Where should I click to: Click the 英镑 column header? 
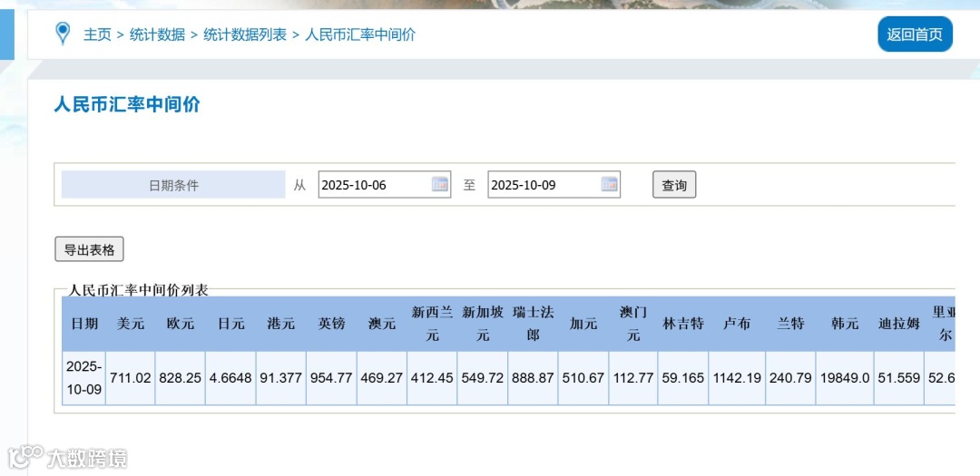click(x=331, y=324)
